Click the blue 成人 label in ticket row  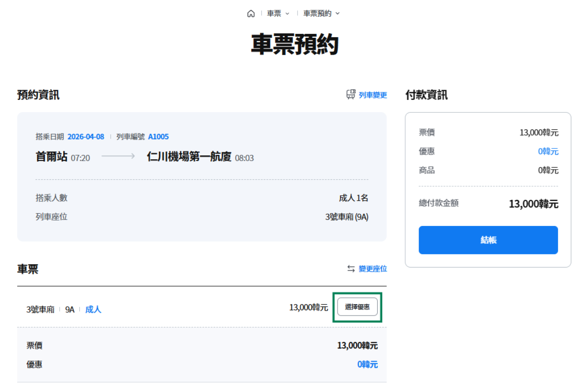pos(93,310)
